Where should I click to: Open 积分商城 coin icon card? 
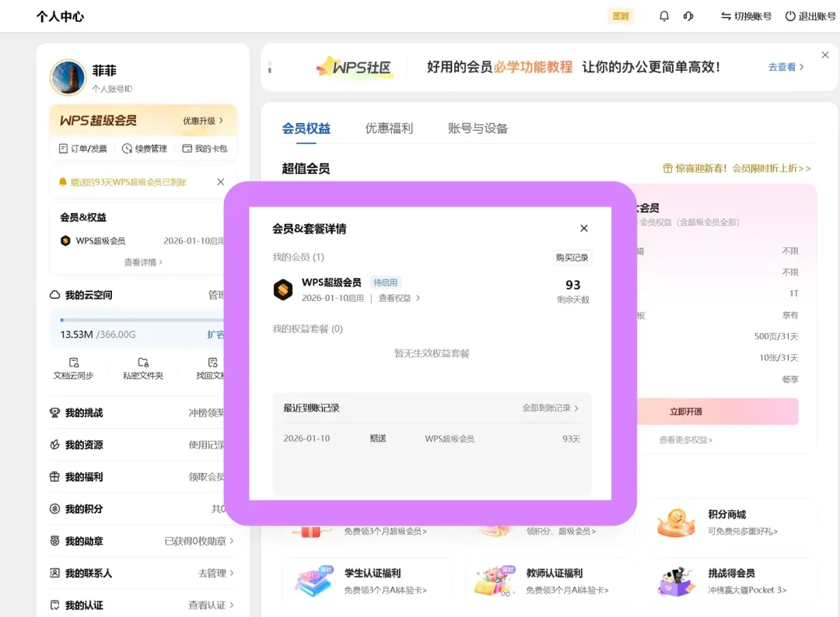[676, 522]
